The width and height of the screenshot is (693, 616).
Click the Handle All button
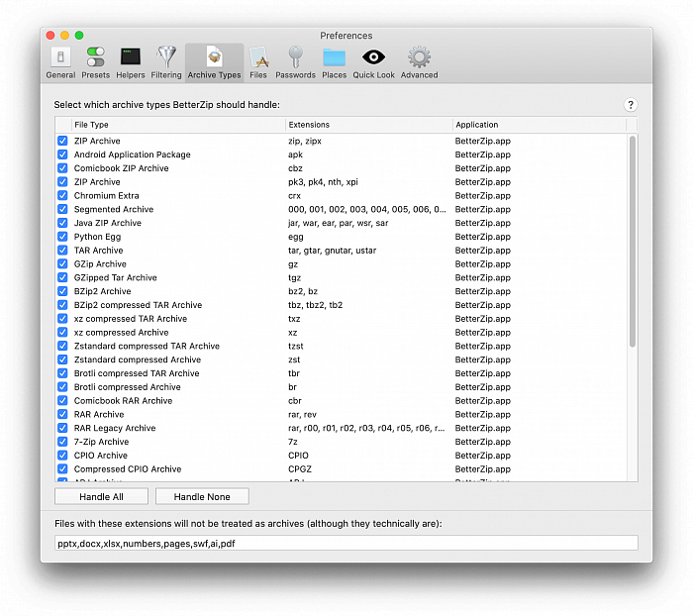101,496
